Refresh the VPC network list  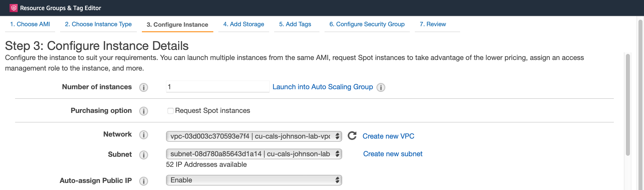(352, 136)
